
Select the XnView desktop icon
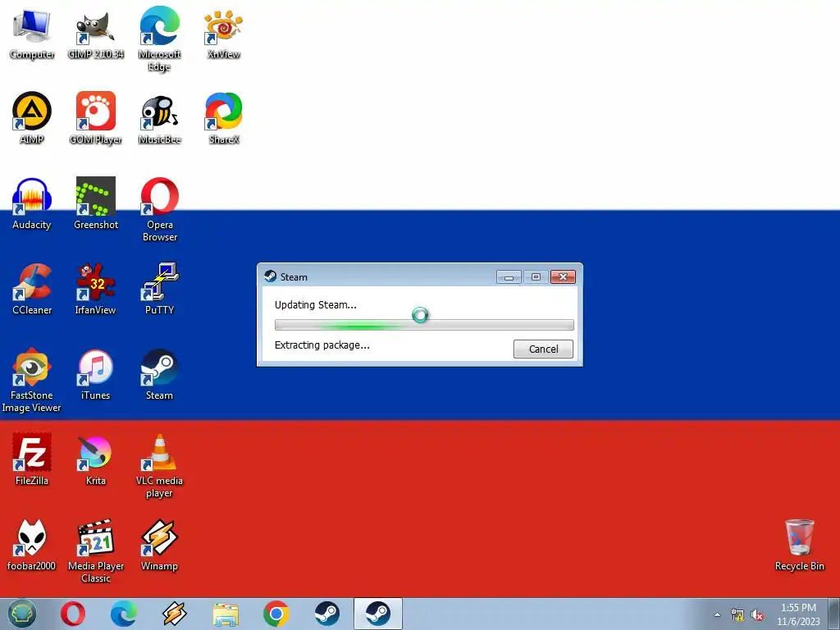pyautogui.click(x=223, y=33)
